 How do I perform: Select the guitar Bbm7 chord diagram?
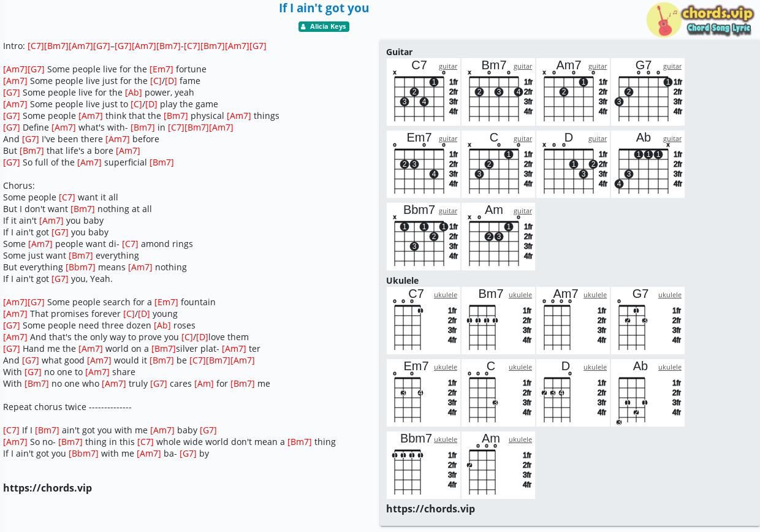(424, 237)
